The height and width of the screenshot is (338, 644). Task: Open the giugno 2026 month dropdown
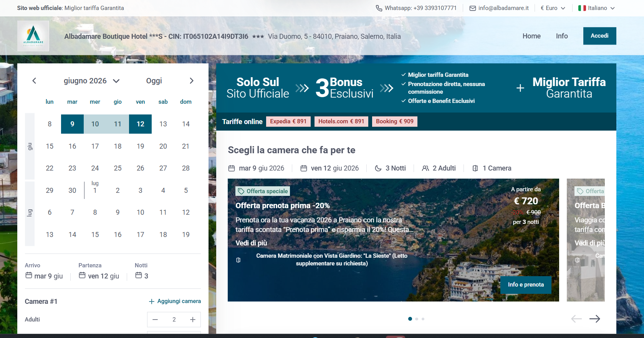click(x=92, y=81)
